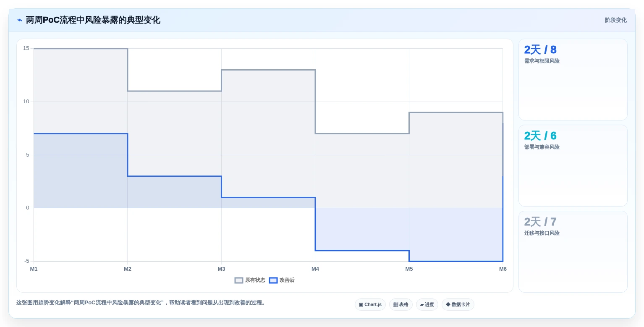
Task: Click the M1 axis label
Action: pos(34,269)
